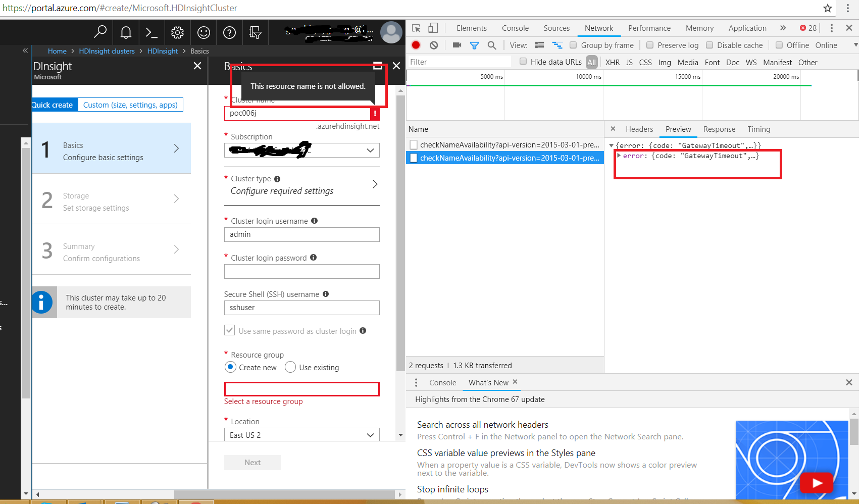The image size is (861, 504).
Task: Open the Performance tab
Action: click(x=649, y=28)
